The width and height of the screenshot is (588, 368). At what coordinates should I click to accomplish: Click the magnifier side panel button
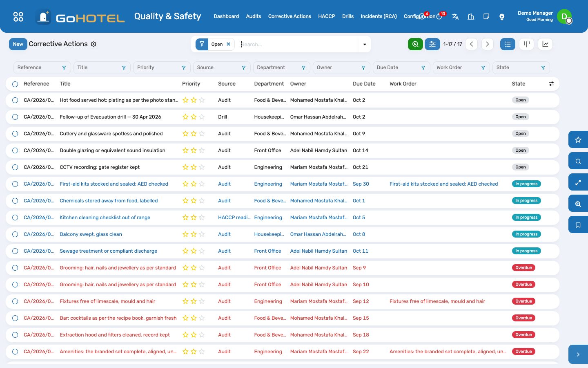(x=578, y=161)
